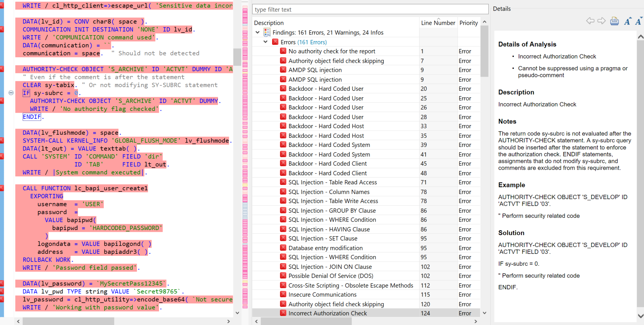Select the Authority object field check skipping row at line 7
This screenshot has height=325, width=644.
tap(366, 61)
